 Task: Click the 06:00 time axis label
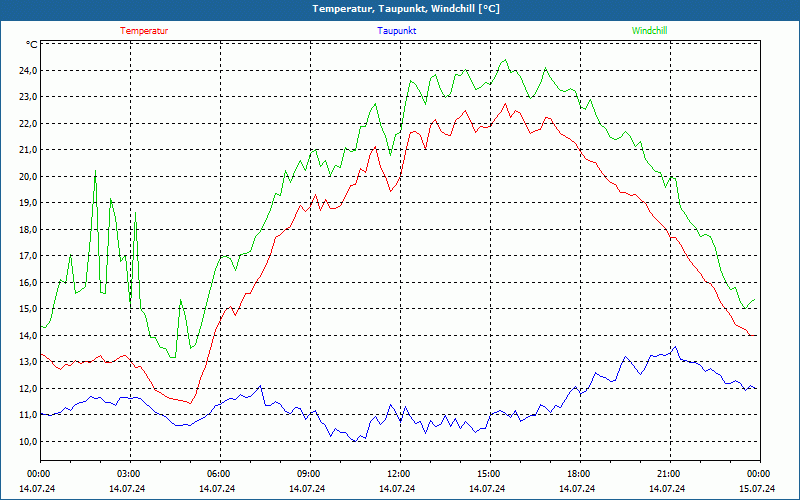click(218, 474)
